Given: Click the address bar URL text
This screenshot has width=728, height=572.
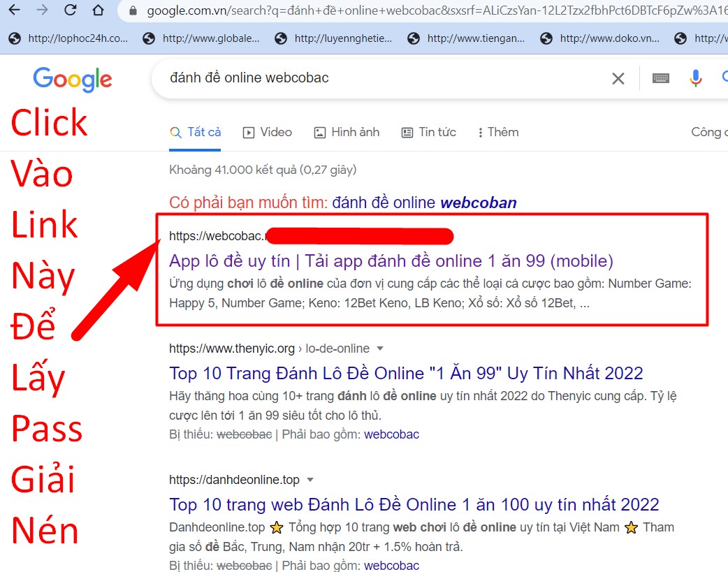Looking at the screenshot, I should coord(437,10).
